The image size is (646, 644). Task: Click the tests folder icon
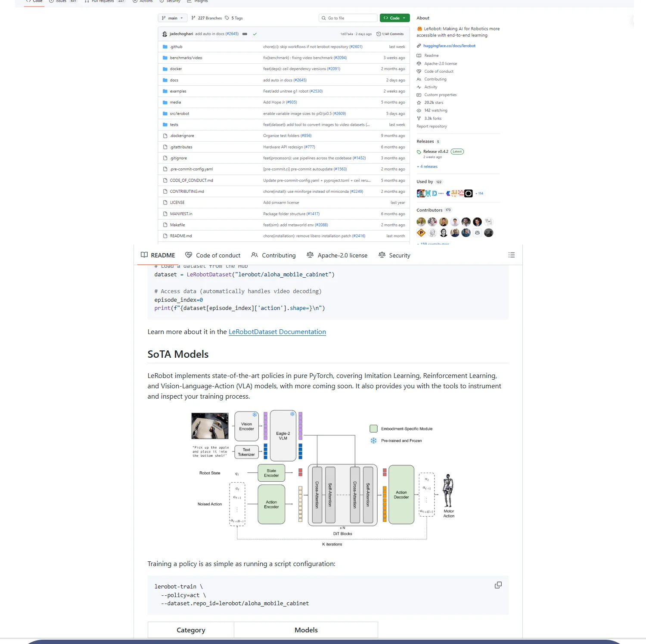pyautogui.click(x=165, y=125)
